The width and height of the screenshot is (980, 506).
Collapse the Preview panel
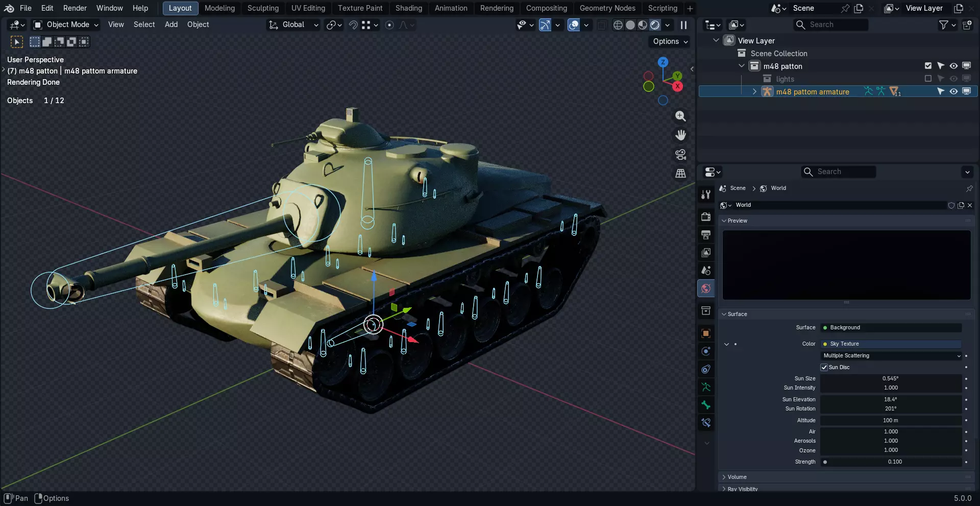pyautogui.click(x=724, y=221)
